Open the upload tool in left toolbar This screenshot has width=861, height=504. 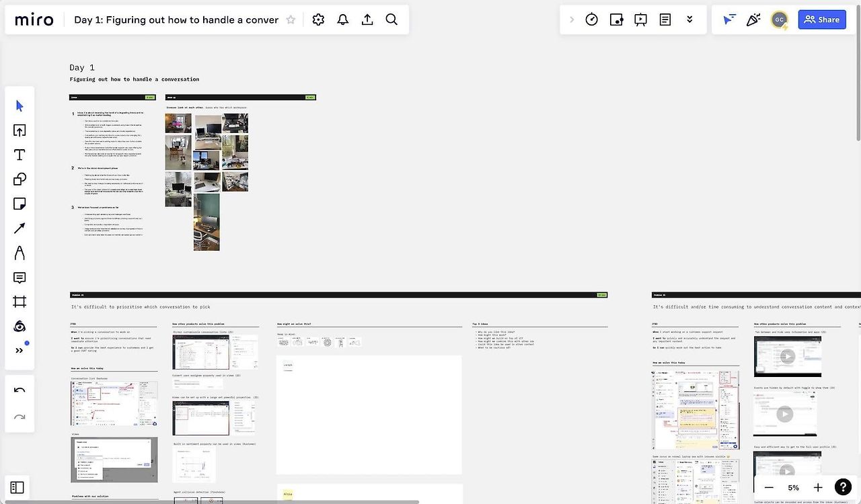[x=20, y=130]
